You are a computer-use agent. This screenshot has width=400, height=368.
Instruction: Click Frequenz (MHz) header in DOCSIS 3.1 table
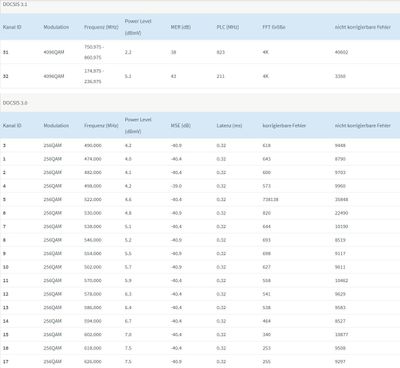(101, 27)
